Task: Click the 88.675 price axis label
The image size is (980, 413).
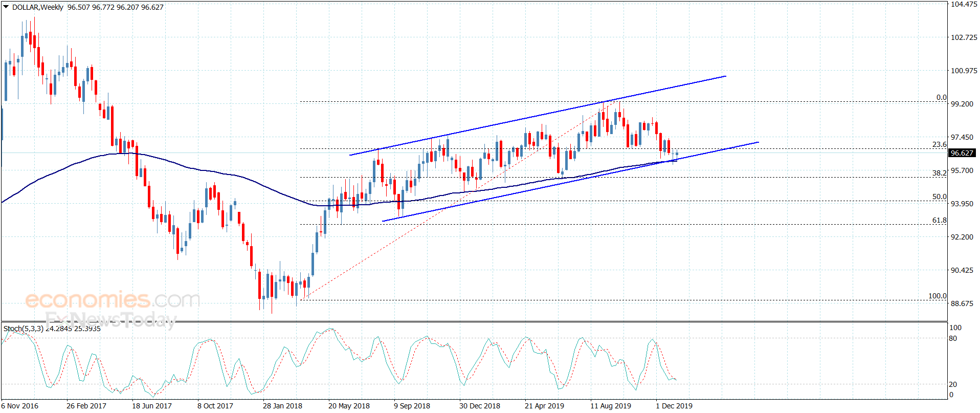Action: point(962,303)
